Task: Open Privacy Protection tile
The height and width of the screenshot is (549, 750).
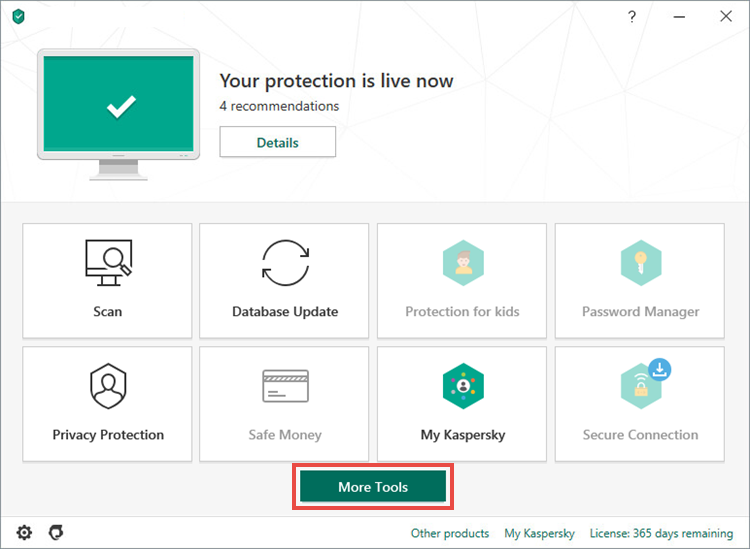Action: click(x=107, y=404)
